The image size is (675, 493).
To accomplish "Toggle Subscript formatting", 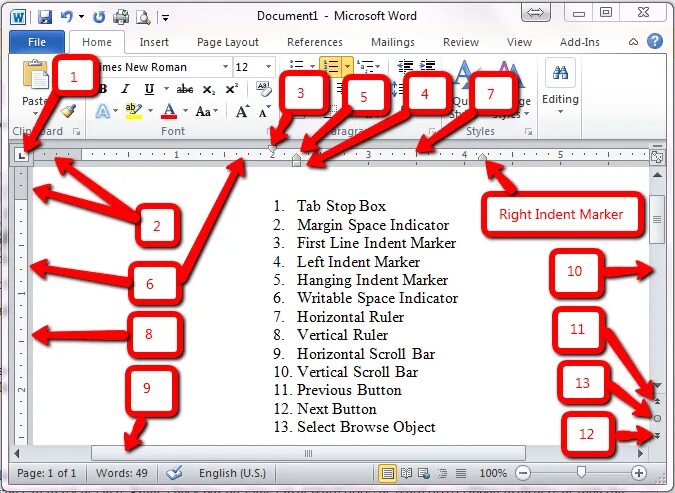I will tap(209, 90).
